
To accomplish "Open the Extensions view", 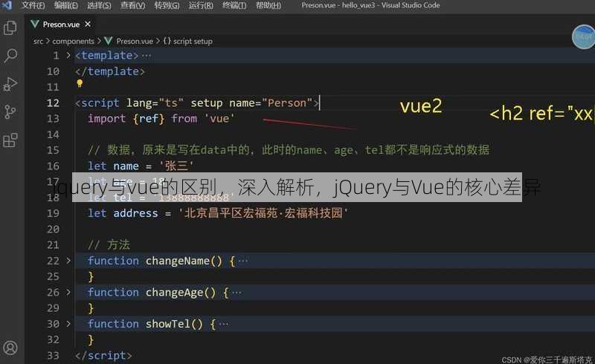I will tap(10, 140).
